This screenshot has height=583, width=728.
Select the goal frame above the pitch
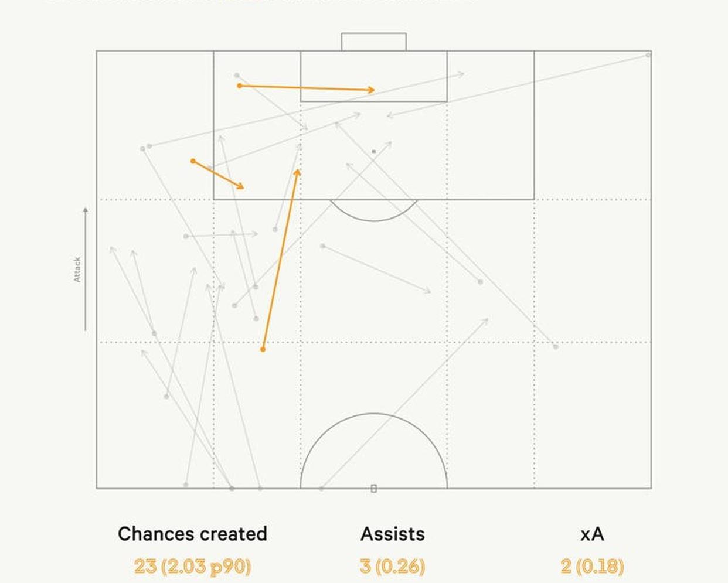(x=374, y=42)
